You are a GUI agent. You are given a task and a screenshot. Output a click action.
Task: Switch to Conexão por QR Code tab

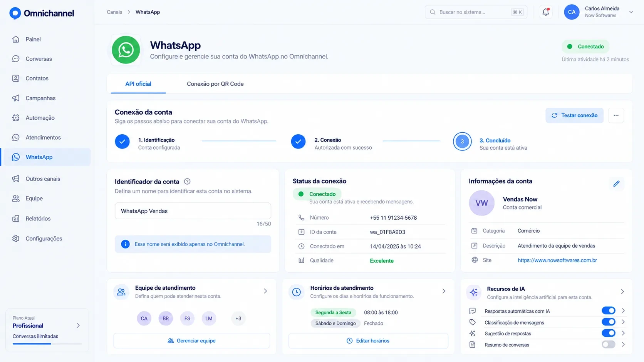pyautogui.click(x=215, y=84)
